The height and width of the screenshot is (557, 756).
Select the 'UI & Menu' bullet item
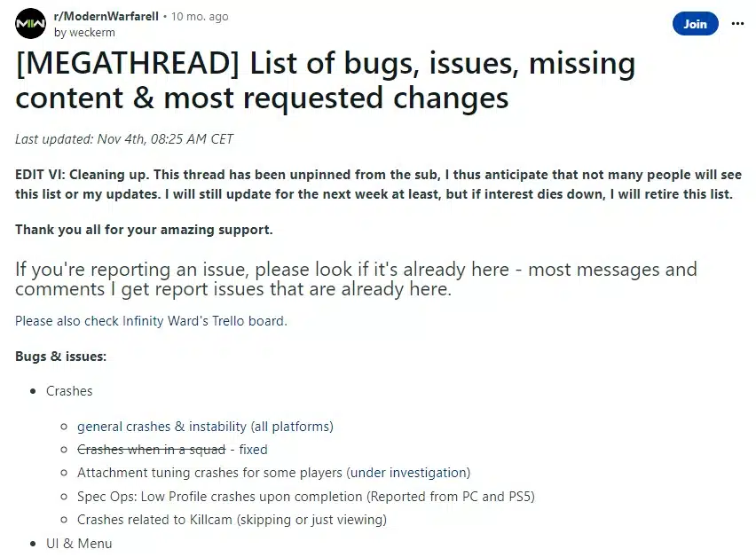pyautogui.click(x=79, y=543)
